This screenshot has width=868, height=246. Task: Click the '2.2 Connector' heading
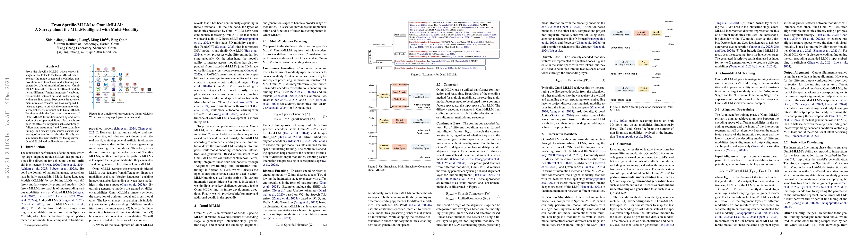pos(447,85)
